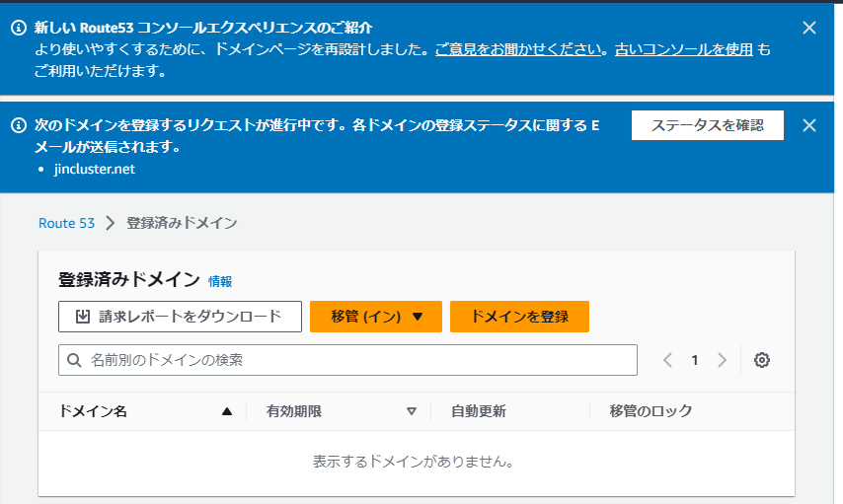This screenshot has height=504, width=843.
Task: Sort ascending by ドメイン名 column arrow
Action: click(x=227, y=411)
